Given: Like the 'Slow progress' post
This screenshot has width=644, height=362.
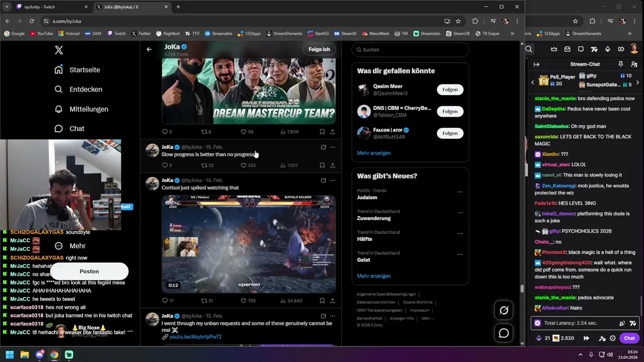Looking at the screenshot, I should pos(248,165).
